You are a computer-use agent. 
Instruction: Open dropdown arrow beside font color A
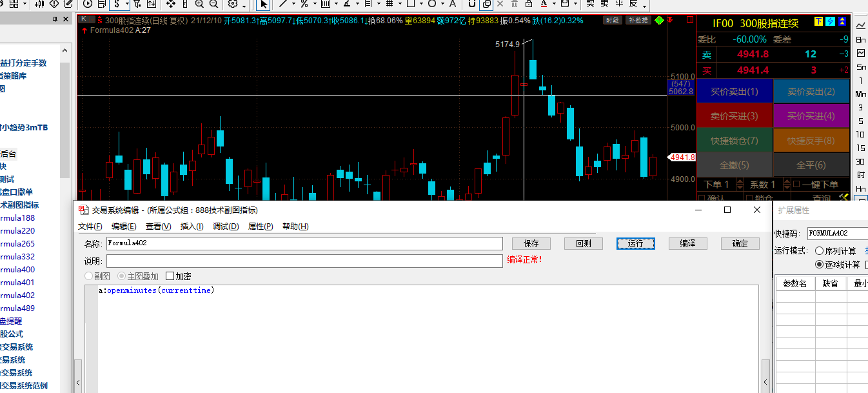[554, 5]
